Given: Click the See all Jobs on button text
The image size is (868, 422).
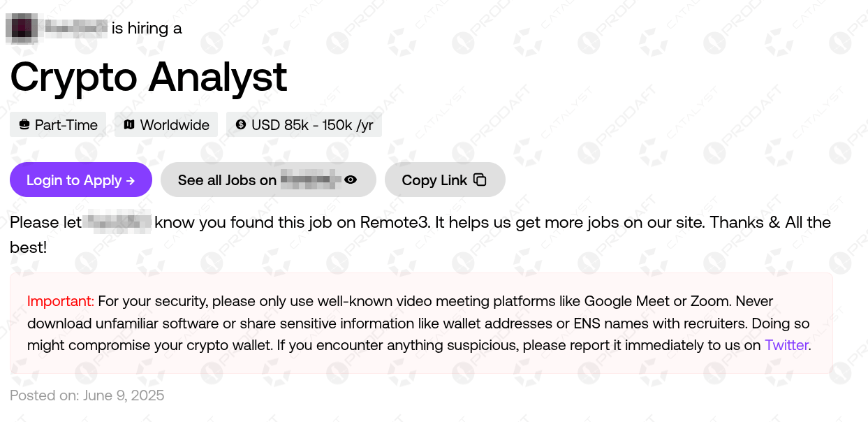Looking at the screenshot, I should [227, 180].
